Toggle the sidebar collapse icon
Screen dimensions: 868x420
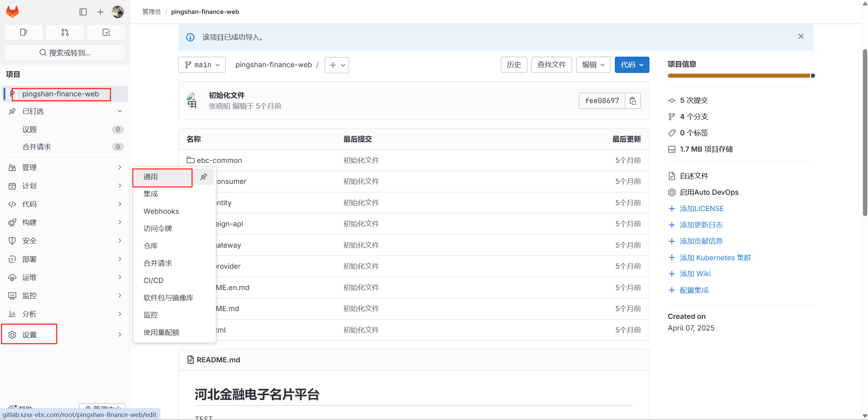coord(83,12)
